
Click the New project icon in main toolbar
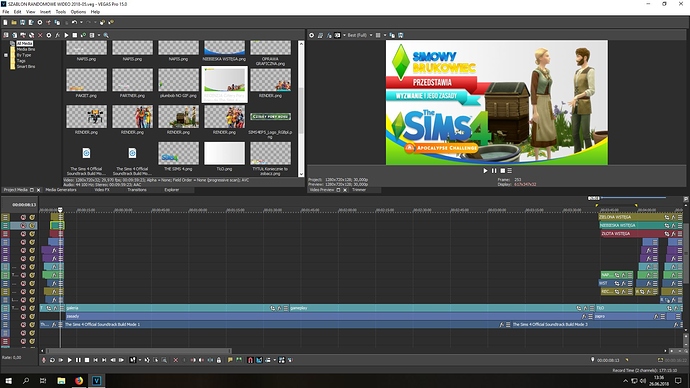[5, 22]
